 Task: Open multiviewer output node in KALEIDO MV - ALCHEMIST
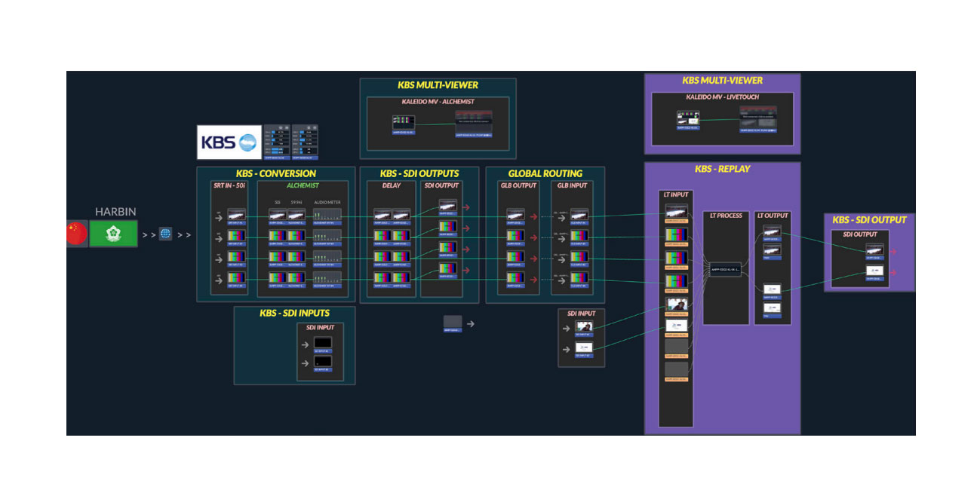(x=473, y=123)
